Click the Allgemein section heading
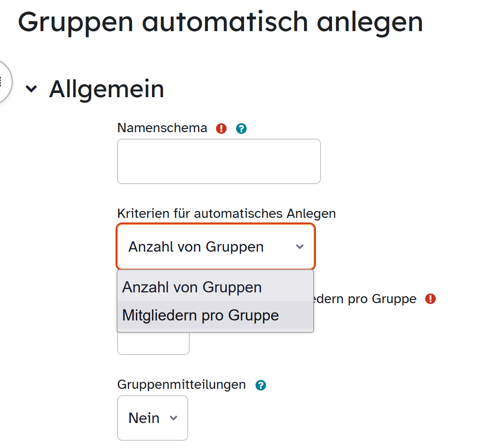 (107, 89)
